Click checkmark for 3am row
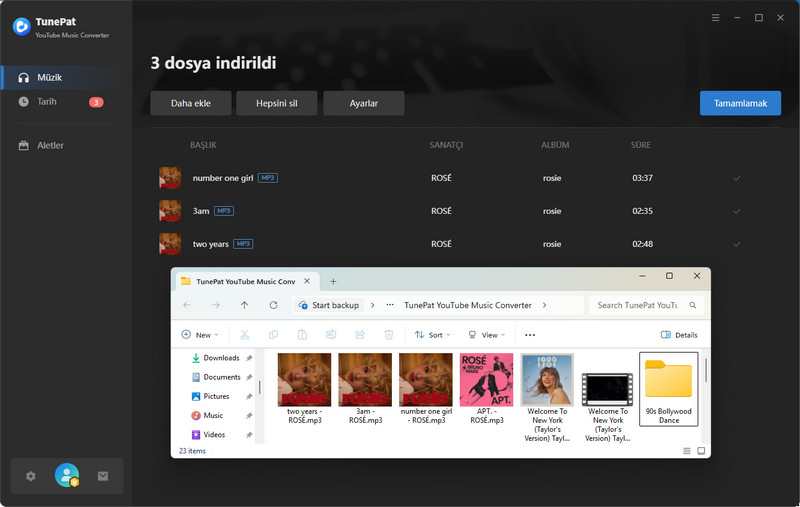The height and width of the screenshot is (507, 800). [737, 211]
